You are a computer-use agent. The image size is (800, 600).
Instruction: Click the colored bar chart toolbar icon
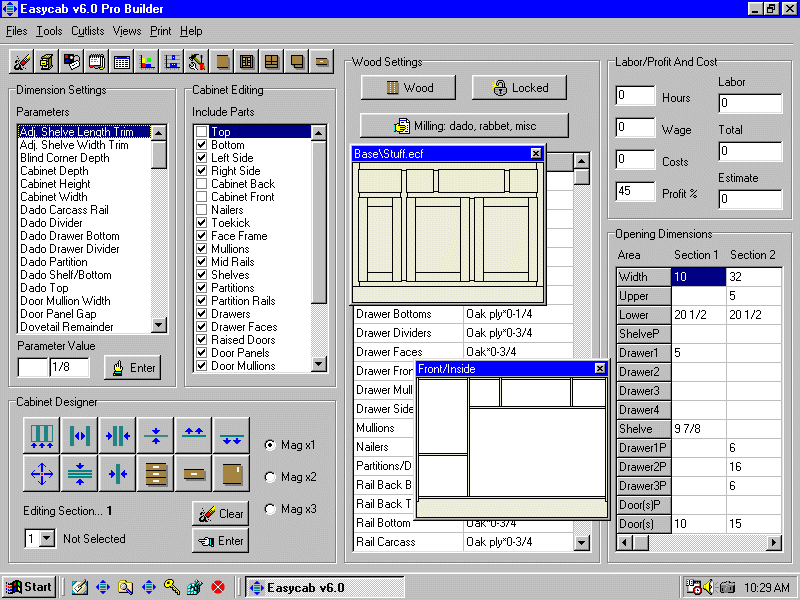(x=146, y=62)
